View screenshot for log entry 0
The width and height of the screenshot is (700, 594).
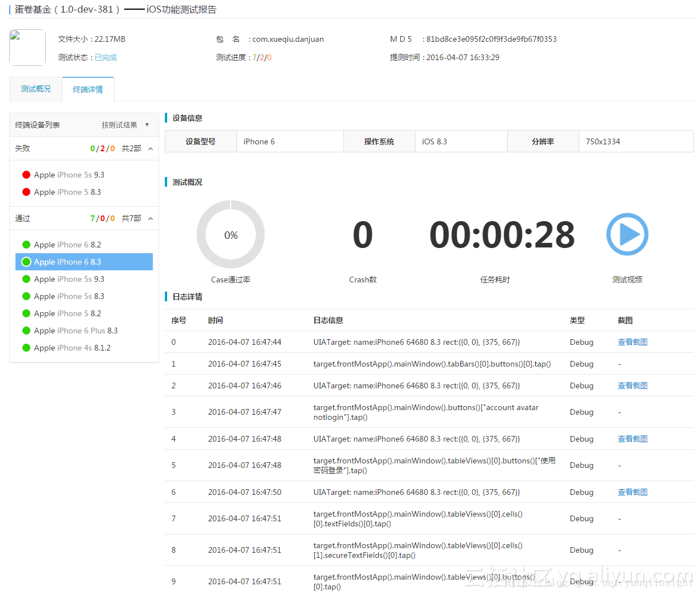tap(632, 342)
